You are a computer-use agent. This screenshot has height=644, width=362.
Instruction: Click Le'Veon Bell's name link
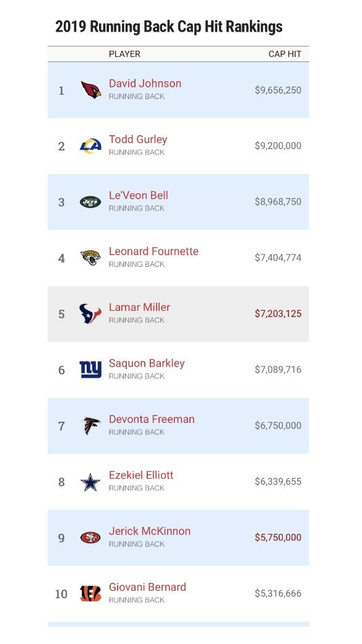tap(139, 196)
